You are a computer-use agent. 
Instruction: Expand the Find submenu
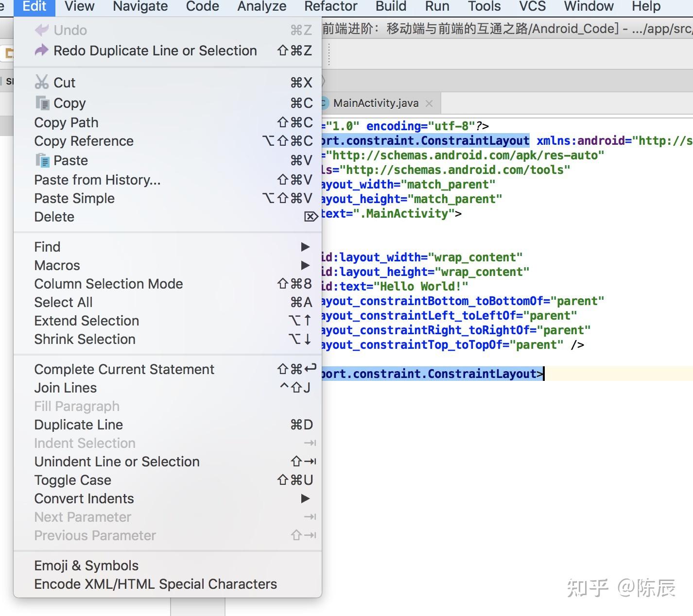click(305, 247)
